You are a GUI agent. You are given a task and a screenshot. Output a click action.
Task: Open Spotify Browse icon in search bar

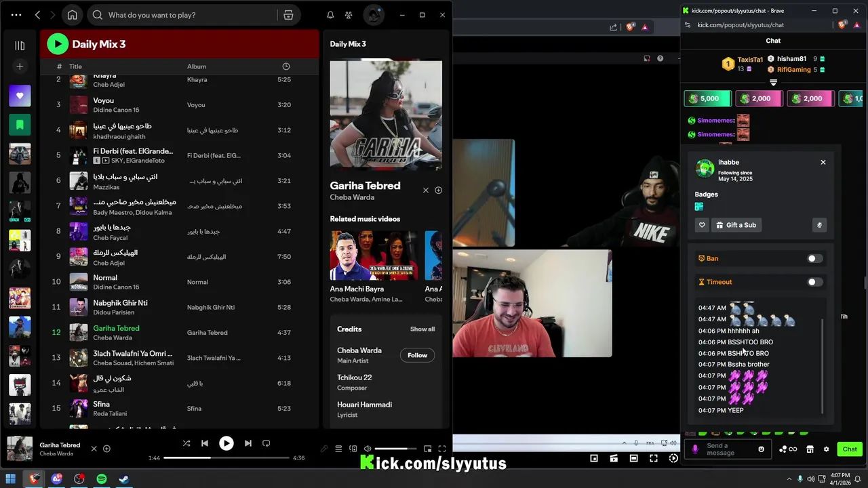288,15
